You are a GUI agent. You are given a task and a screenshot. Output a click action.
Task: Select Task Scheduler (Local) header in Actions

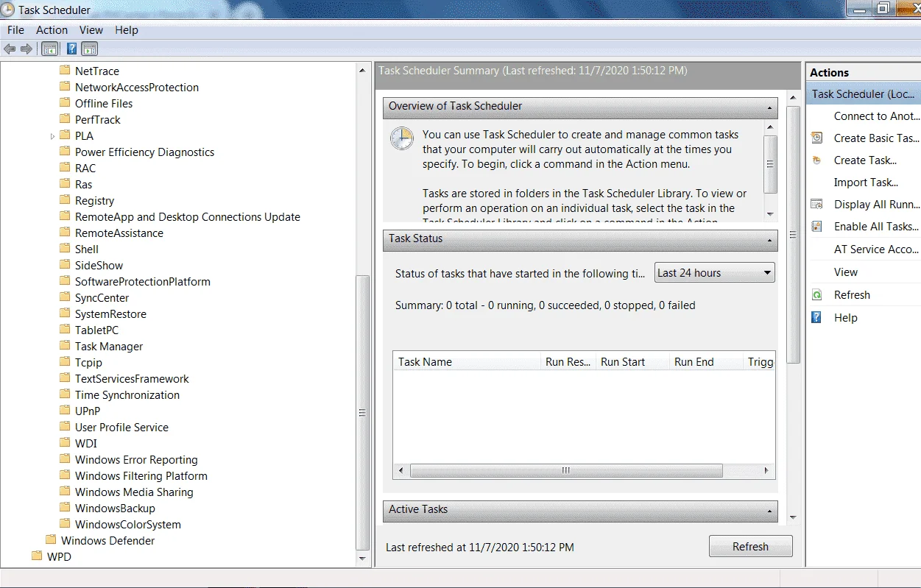863,93
